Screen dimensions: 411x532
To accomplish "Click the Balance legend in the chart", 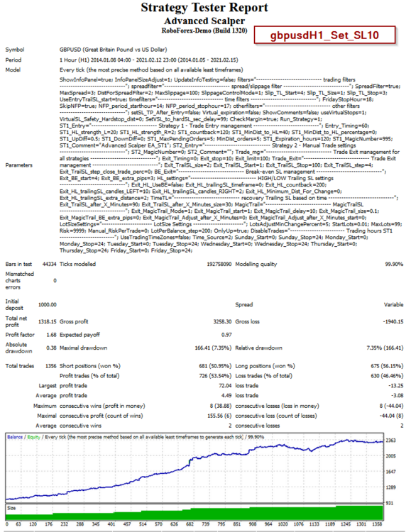I will click(x=15, y=437).
